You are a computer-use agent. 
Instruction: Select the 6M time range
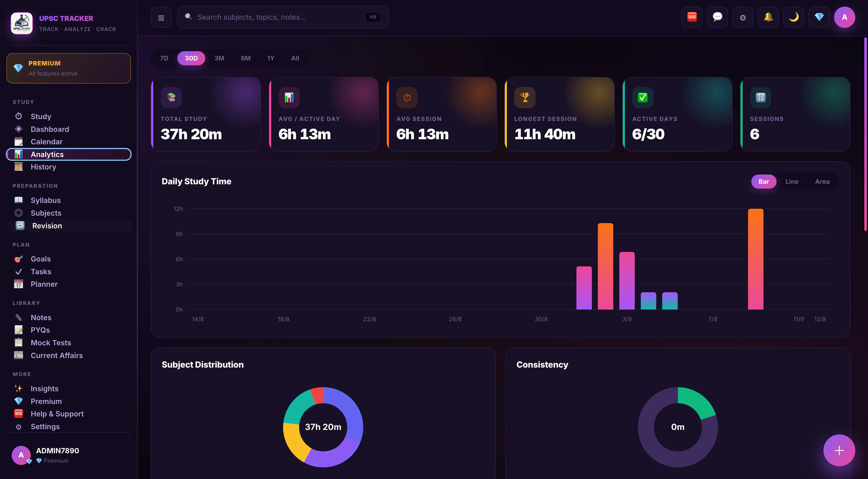[x=246, y=58]
